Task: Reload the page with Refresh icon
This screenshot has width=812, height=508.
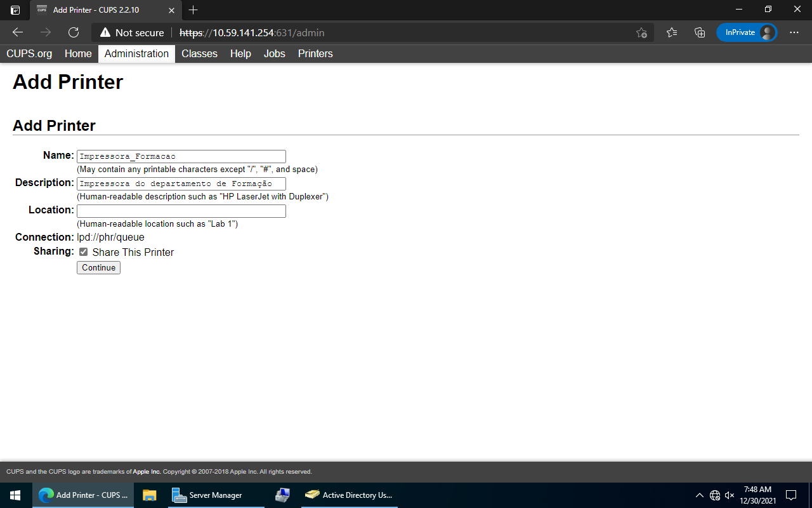Action: 74,32
